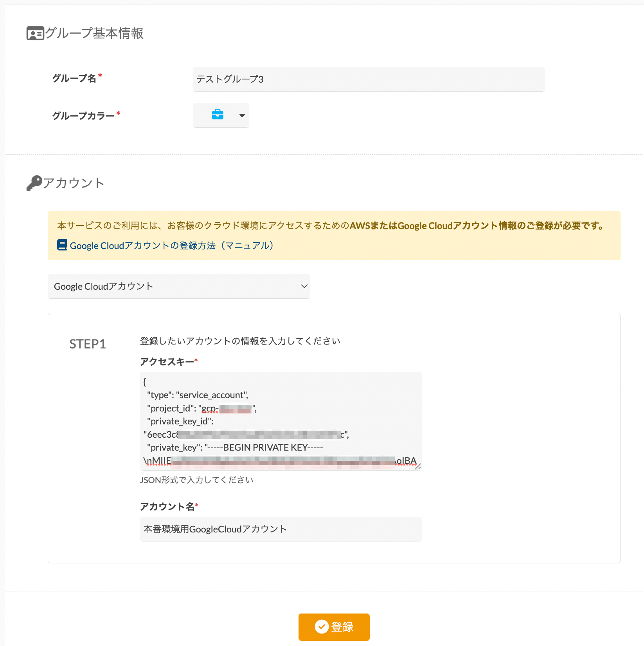Click the JSON形式で入力してください hint text
The height and width of the screenshot is (646, 644).
pos(197,480)
